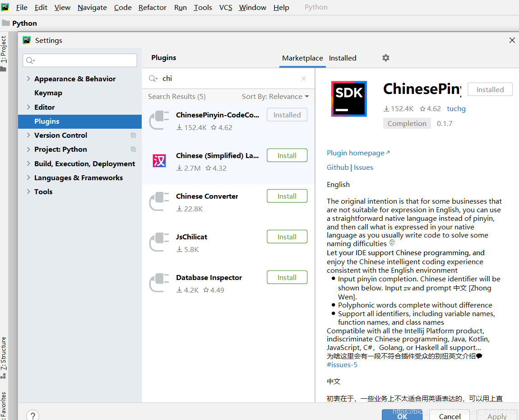The width and height of the screenshot is (519, 420).
Task: Select Chinese Converter plugin name in results
Action: coord(207,196)
